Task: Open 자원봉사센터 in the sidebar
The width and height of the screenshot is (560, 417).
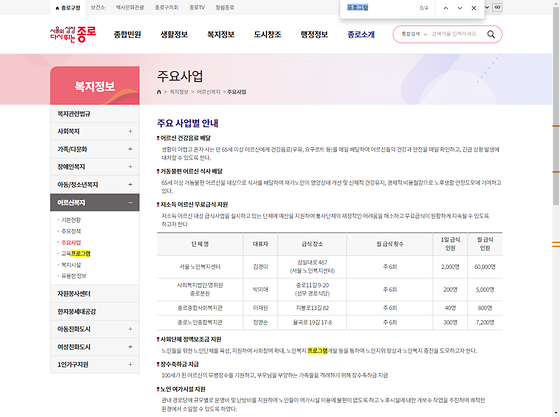Action: pyautogui.click(x=95, y=293)
